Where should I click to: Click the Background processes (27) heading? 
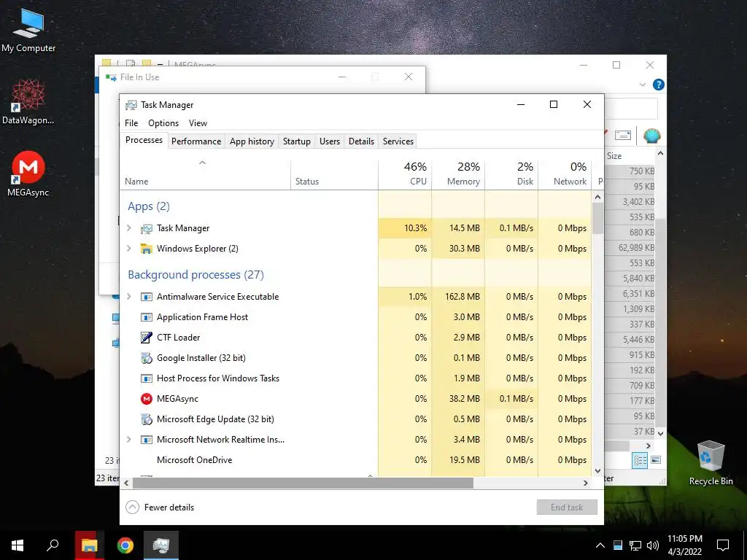coord(196,275)
